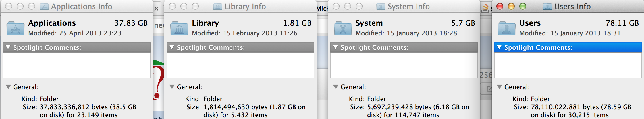Viewport: 644px width, 119px height.
Task: Click the Applications Info title bar folder icon
Action: (44, 6)
